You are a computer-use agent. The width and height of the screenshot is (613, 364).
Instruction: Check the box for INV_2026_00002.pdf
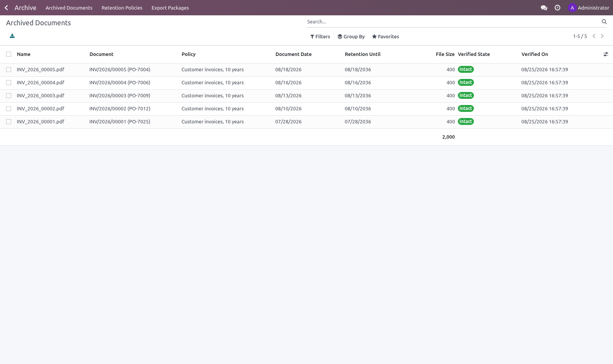8,109
